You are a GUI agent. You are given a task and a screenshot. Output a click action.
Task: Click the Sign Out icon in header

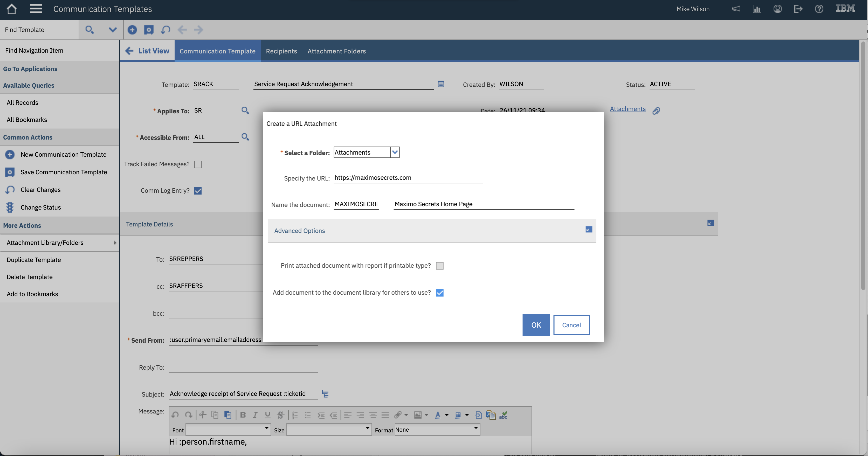pyautogui.click(x=798, y=9)
